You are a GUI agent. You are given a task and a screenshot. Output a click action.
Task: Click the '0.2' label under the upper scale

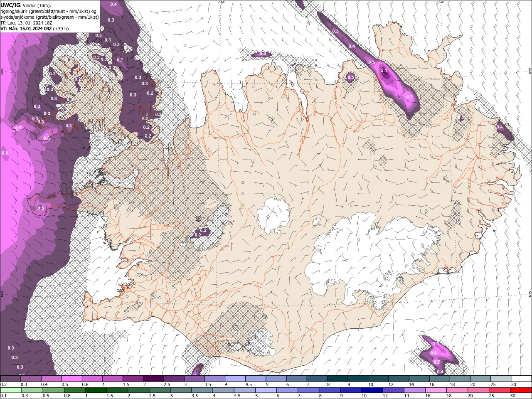coord(3,384)
